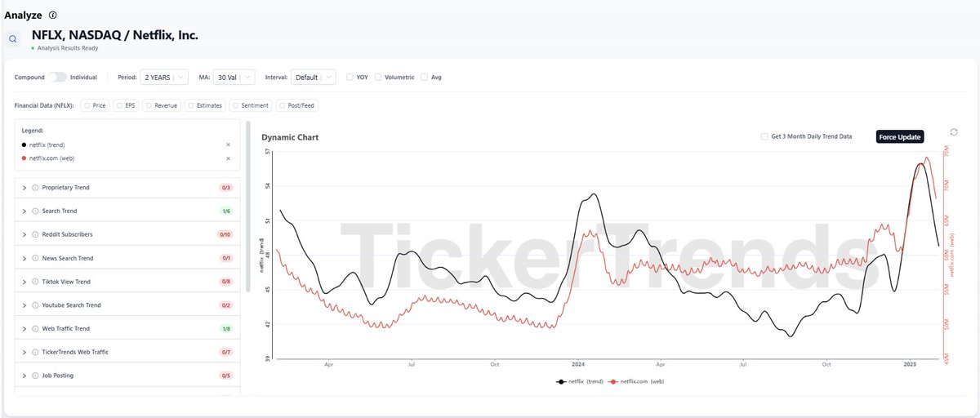Viewport: 980px width, 418px height.
Task: Click info icon beside News Search Trend
Action: (x=36, y=259)
